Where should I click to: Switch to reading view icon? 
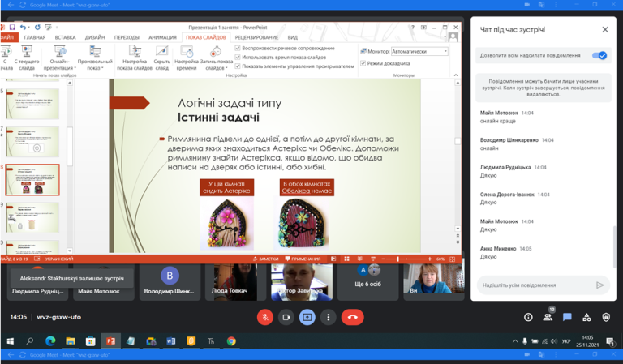(x=359, y=259)
